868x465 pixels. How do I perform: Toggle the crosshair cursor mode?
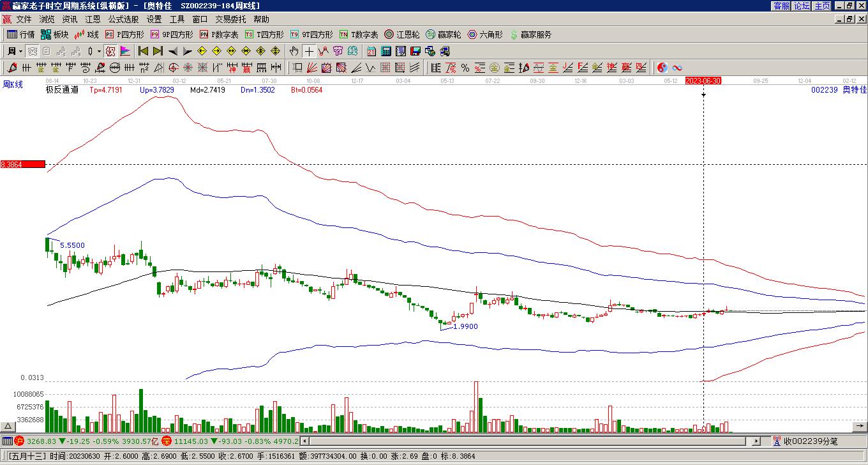[309, 51]
